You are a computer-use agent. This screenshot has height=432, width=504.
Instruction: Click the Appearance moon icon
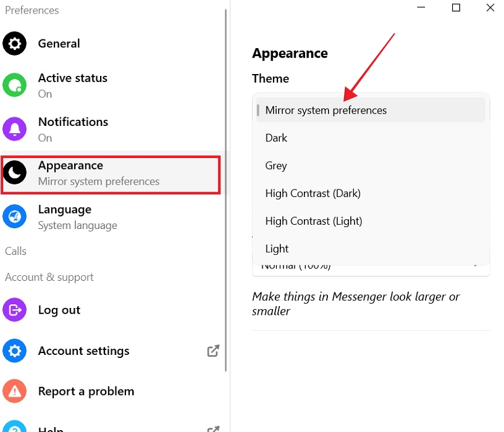[15, 173]
